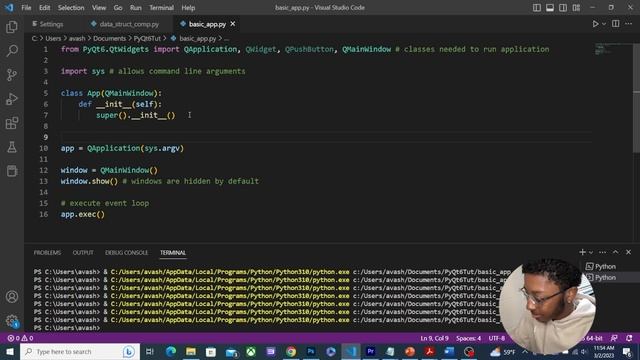Split the editor right

[616, 24]
